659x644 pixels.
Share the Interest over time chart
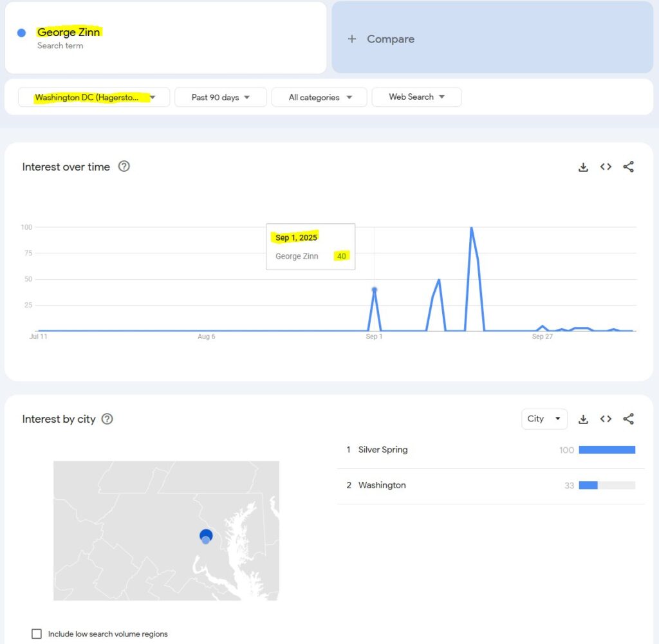[629, 167]
